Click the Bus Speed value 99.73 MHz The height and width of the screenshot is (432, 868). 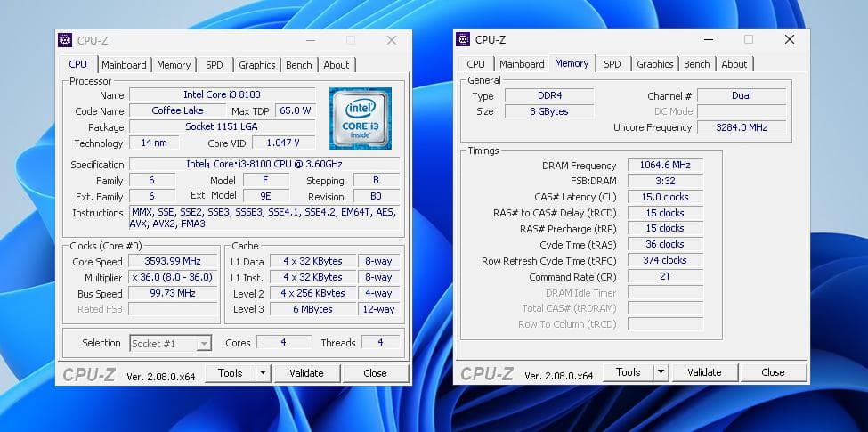point(173,294)
